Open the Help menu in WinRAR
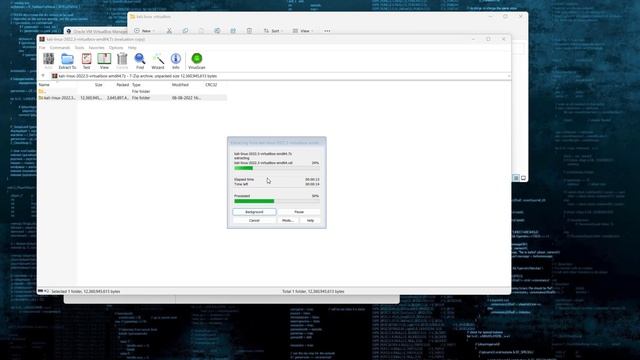This screenshot has height=360, width=640. (132, 48)
